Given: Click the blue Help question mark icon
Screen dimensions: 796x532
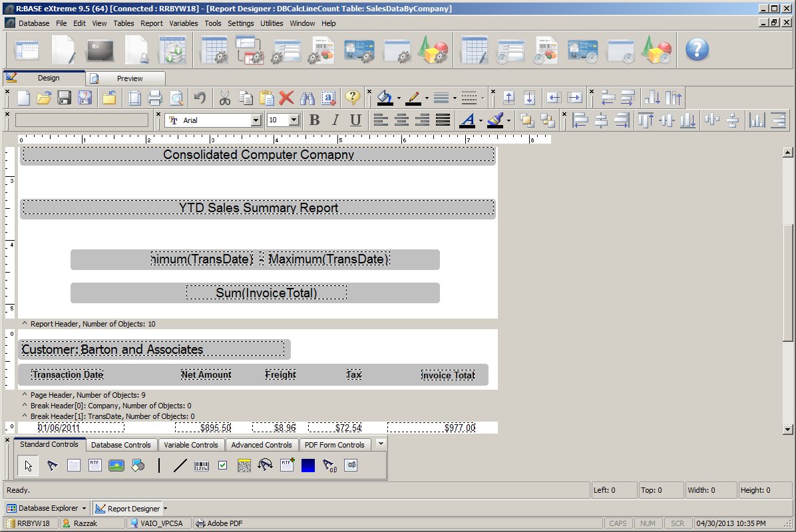Looking at the screenshot, I should click(697, 49).
